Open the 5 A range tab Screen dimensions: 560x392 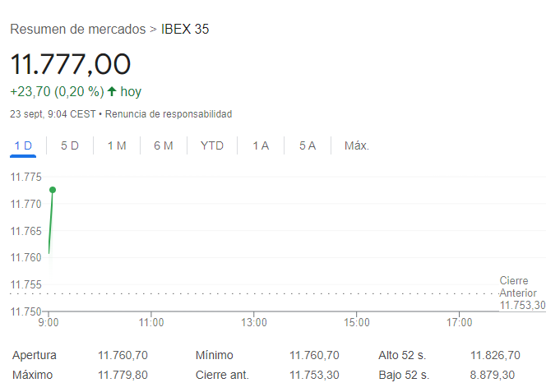click(x=308, y=145)
